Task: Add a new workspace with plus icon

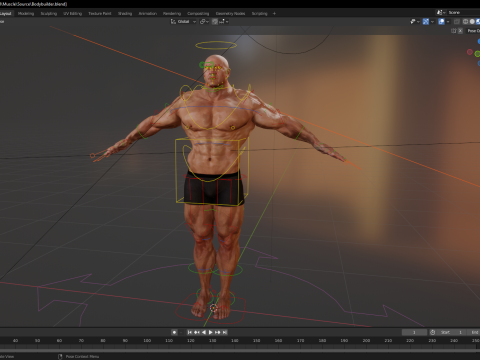Action: [274, 14]
